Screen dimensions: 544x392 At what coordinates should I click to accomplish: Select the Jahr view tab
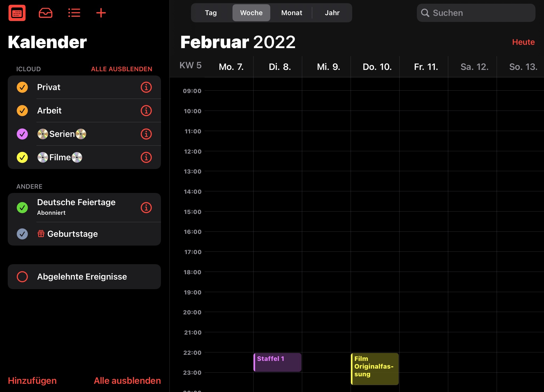332,13
